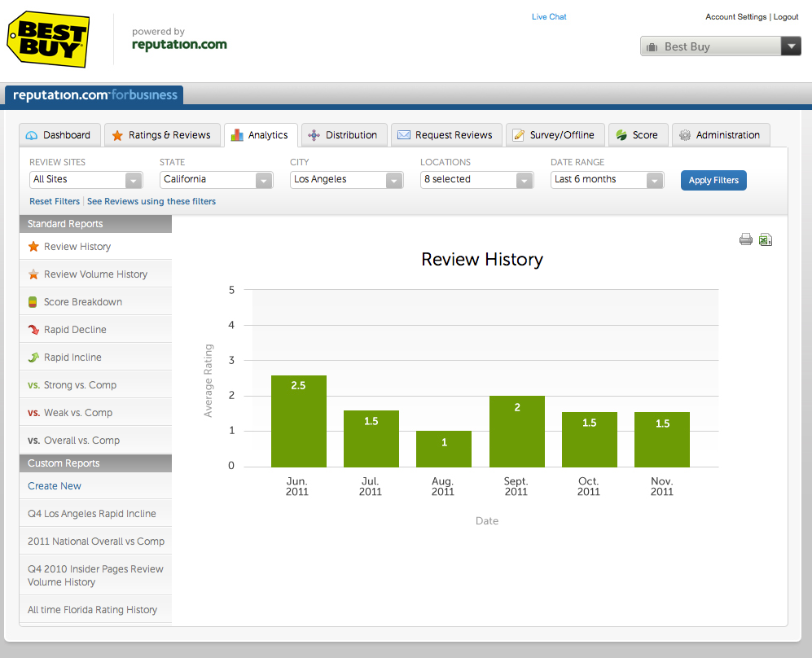Viewport: 812px width, 658px height.
Task: Click the green vs. icon for Strong vs. Comp
Action: pyautogui.click(x=33, y=385)
